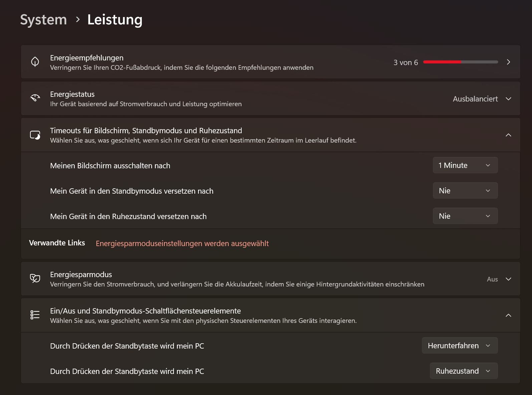Open Energieempfehlungen with the right arrow

click(508, 62)
